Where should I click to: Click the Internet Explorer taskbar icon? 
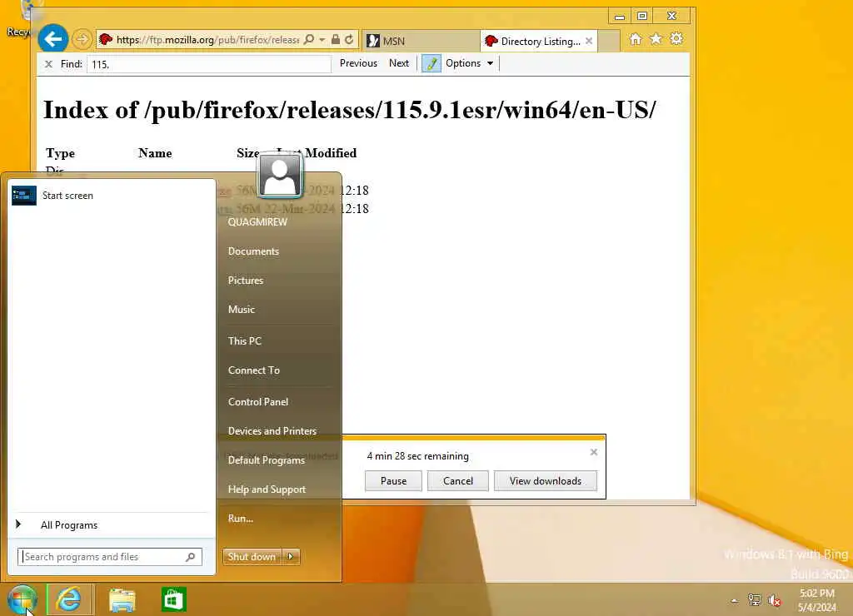coord(70,599)
